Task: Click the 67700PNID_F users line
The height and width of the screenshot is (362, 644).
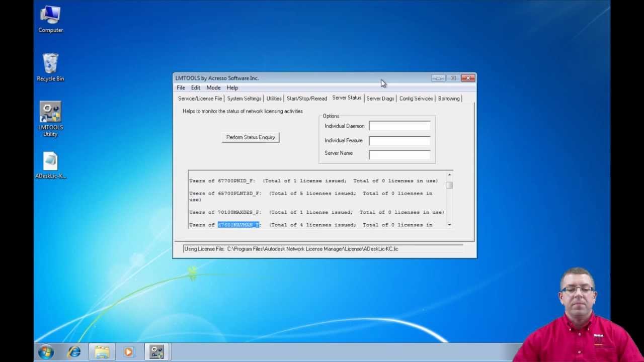Action: point(313,180)
